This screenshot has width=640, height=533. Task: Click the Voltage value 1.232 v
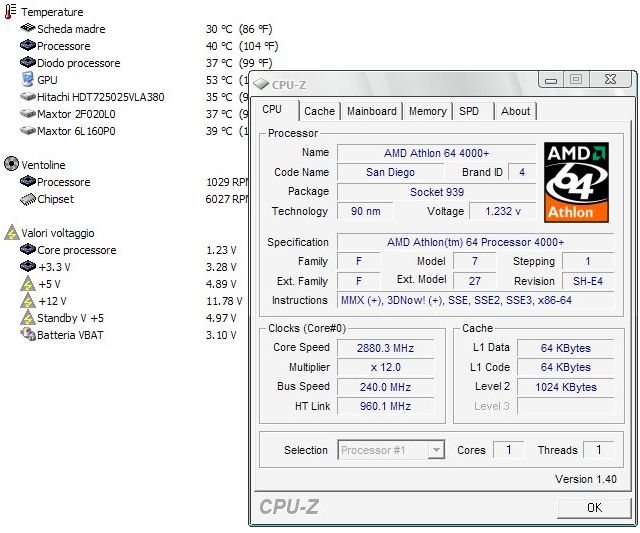503,211
